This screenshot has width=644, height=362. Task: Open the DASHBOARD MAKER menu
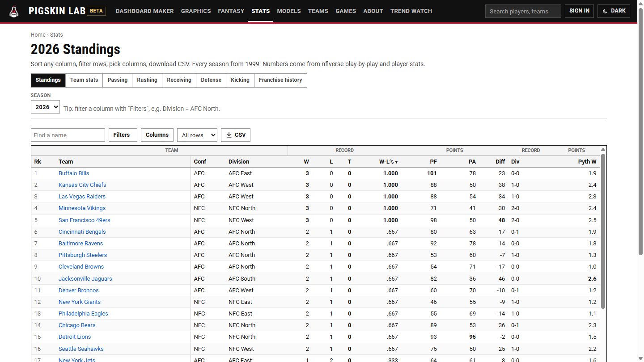(x=144, y=11)
